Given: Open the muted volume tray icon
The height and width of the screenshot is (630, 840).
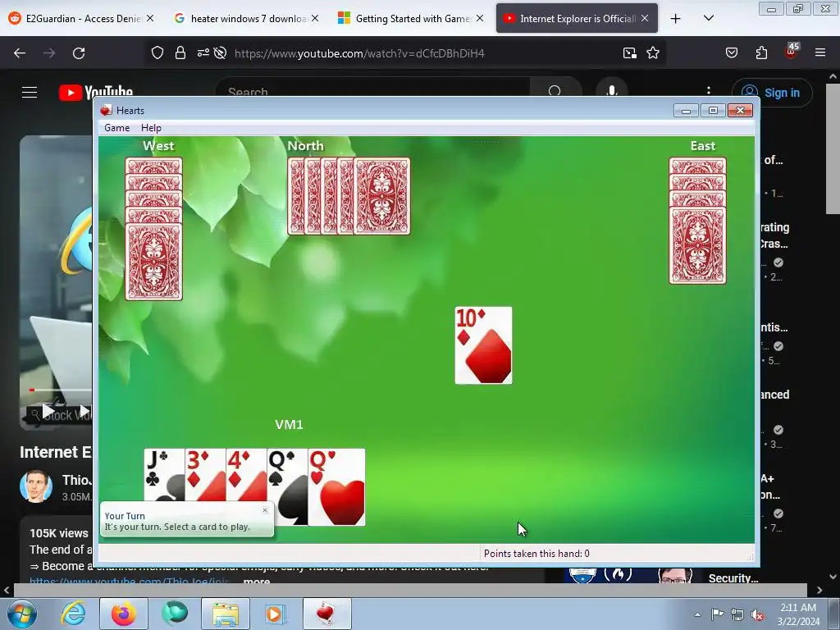Looking at the screenshot, I should (757, 615).
